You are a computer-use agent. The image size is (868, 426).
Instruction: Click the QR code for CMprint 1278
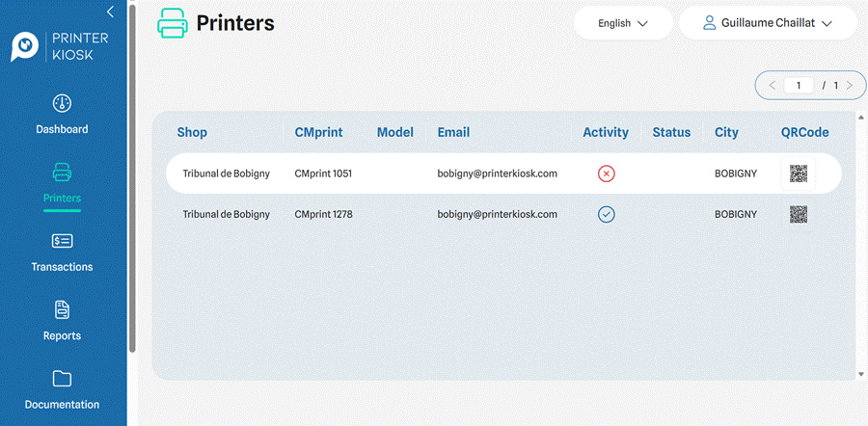pyautogui.click(x=799, y=214)
